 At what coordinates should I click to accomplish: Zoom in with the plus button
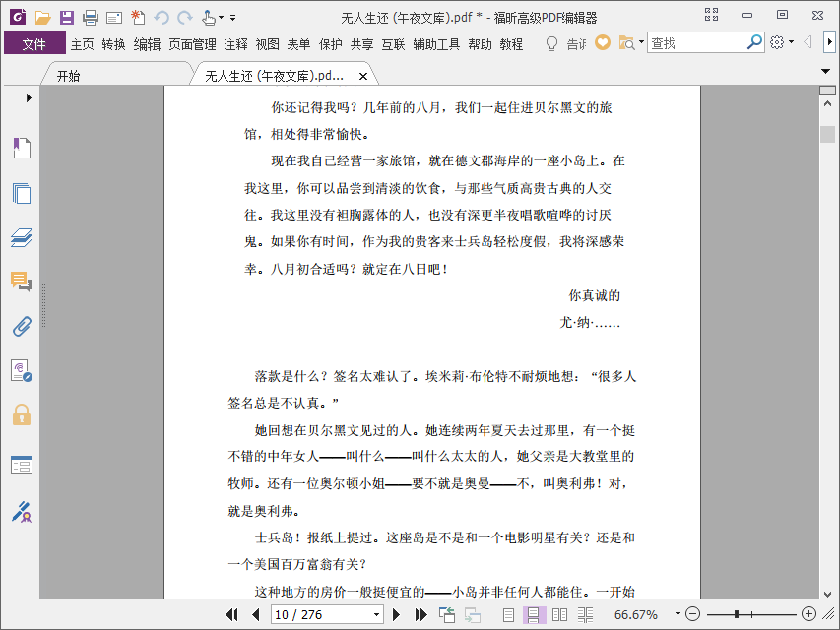click(x=808, y=614)
